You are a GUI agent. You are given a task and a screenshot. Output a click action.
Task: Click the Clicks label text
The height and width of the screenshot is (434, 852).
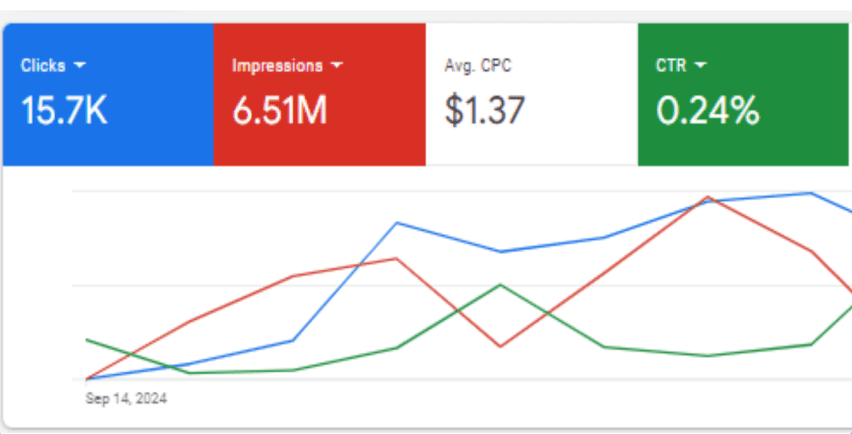(x=43, y=66)
